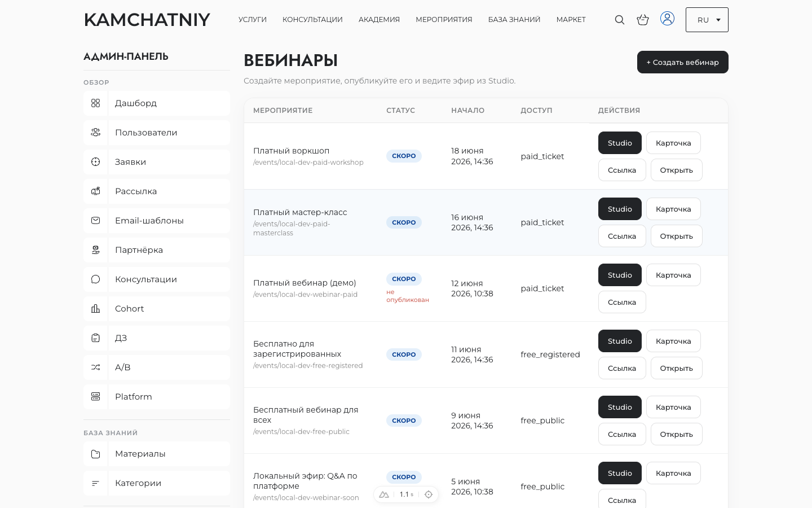Click the Создать вебинар button
Viewport: 812px width, 508px height.
[x=682, y=62]
